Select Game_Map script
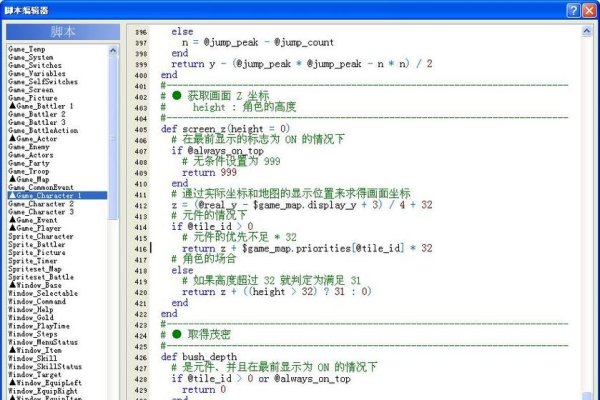The image size is (600, 400). click(x=29, y=179)
